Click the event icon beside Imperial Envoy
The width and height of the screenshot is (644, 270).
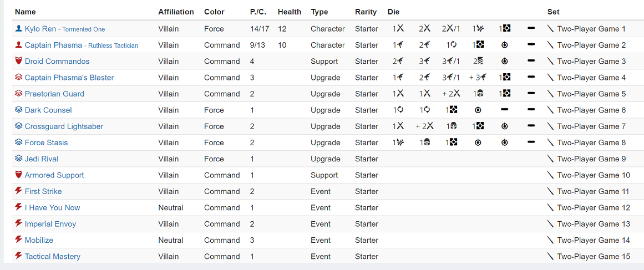[x=18, y=223]
